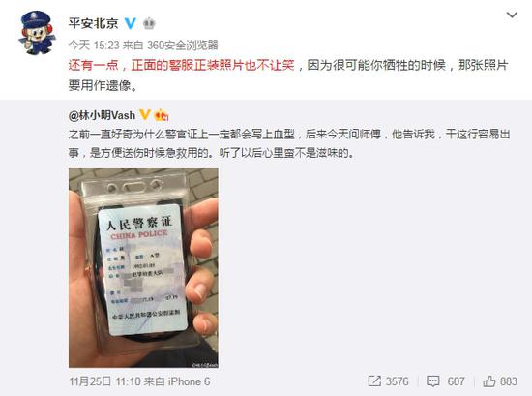This screenshot has height=396, width=532.
Task: Open the @林小明Vash profile link
Action: 102,115
